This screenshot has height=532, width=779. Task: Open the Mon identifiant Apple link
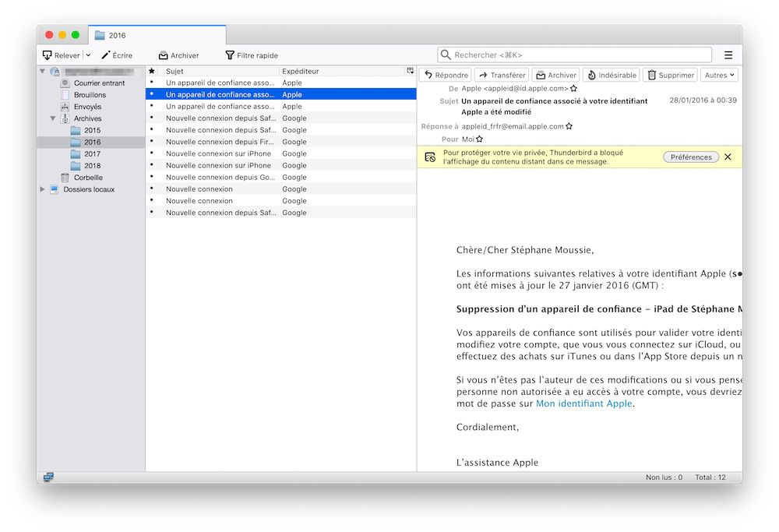click(x=583, y=403)
